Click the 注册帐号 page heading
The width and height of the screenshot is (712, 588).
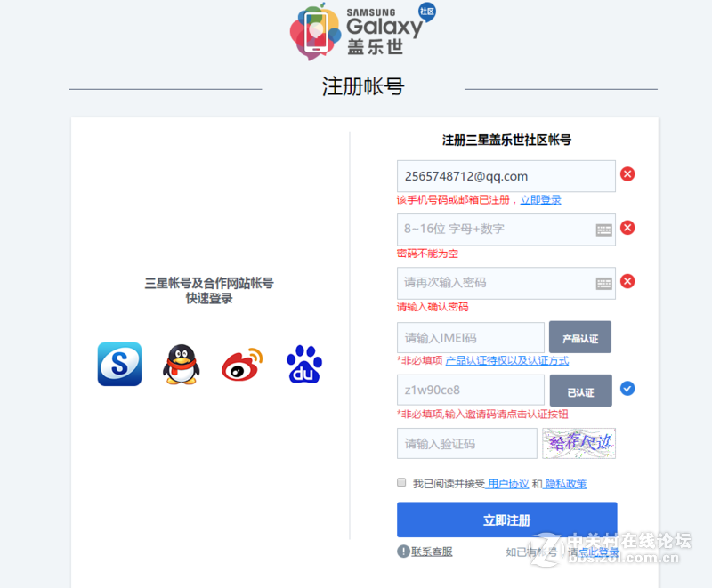pos(363,86)
